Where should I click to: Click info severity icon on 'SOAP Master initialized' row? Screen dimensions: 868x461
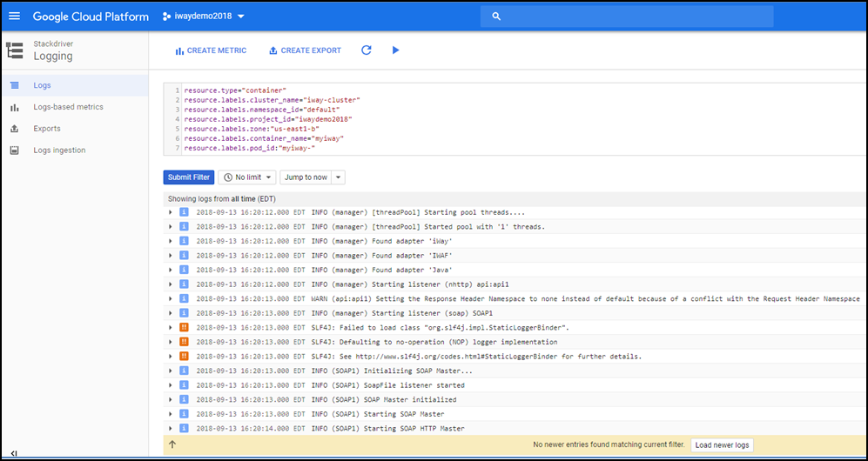click(x=185, y=399)
